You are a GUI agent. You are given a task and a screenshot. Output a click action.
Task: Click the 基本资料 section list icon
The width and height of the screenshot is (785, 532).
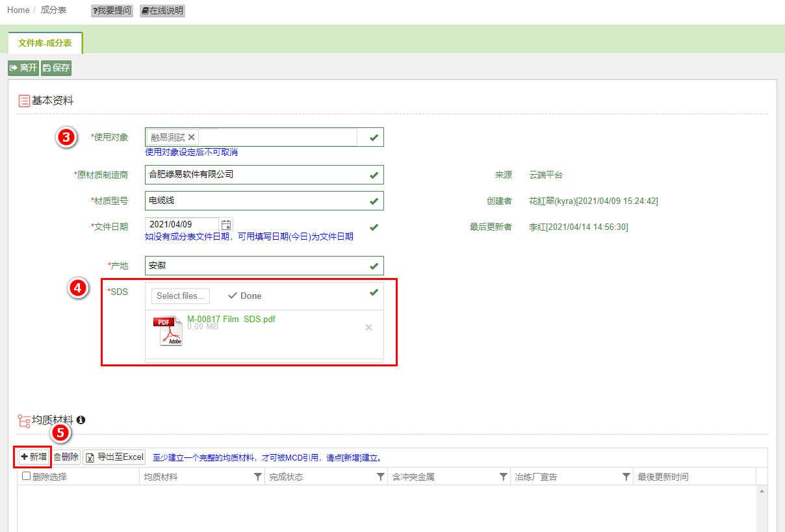tap(24, 101)
